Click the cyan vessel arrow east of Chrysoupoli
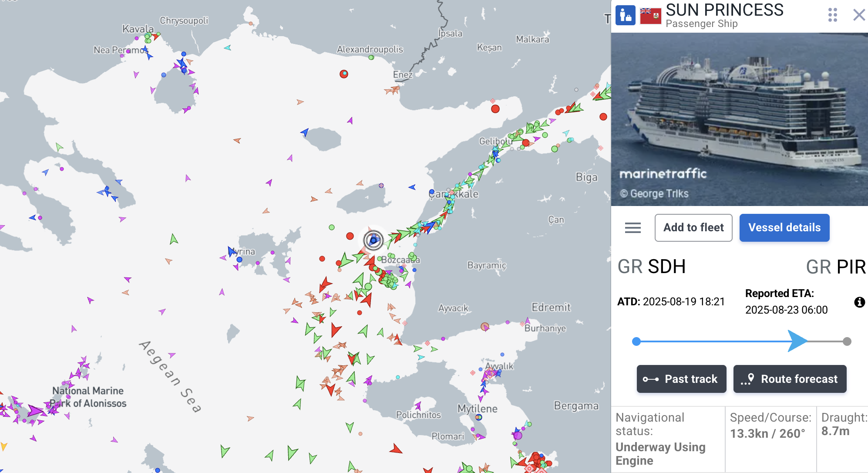Viewport: 868px width, 473px height. (x=227, y=47)
